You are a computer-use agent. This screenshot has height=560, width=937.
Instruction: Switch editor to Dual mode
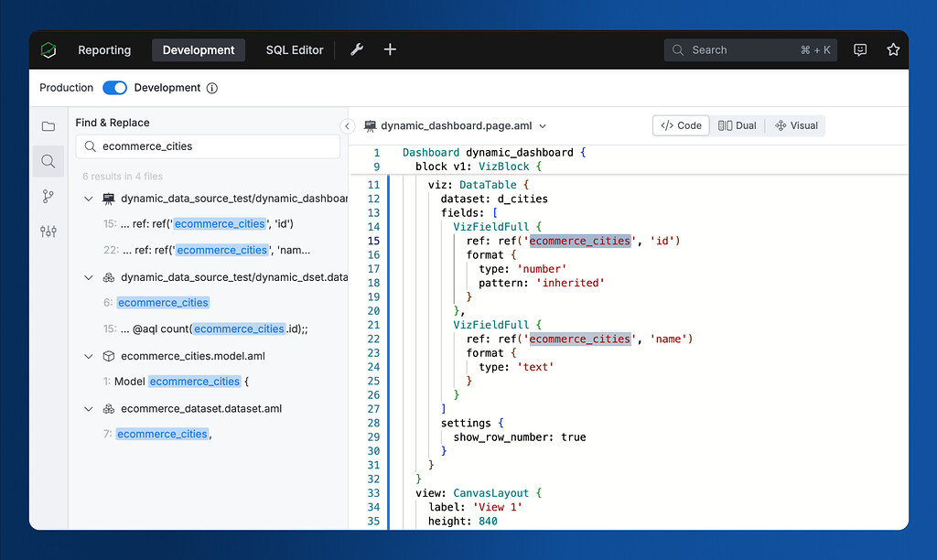737,125
